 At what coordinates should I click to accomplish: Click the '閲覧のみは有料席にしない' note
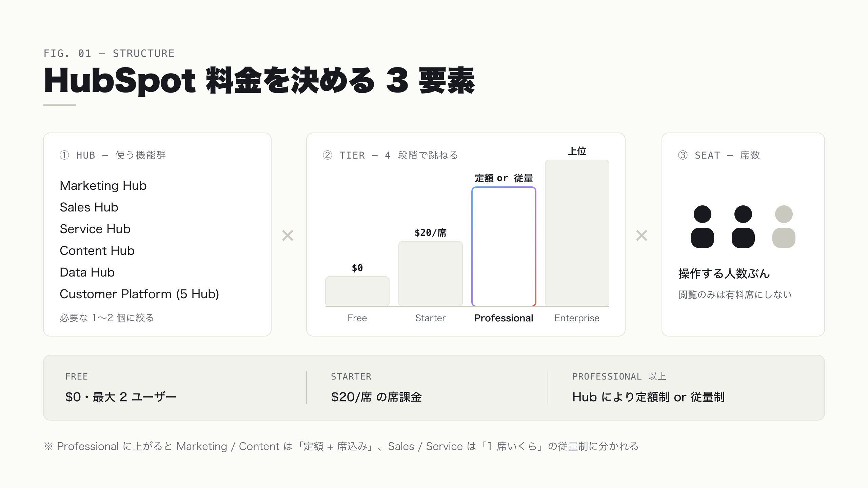pyautogui.click(x=735, y=295)
